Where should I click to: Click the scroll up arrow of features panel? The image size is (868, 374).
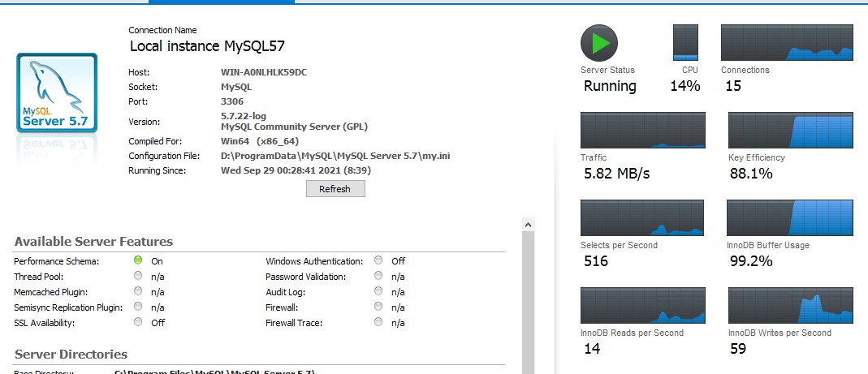(x=528, y=224)
